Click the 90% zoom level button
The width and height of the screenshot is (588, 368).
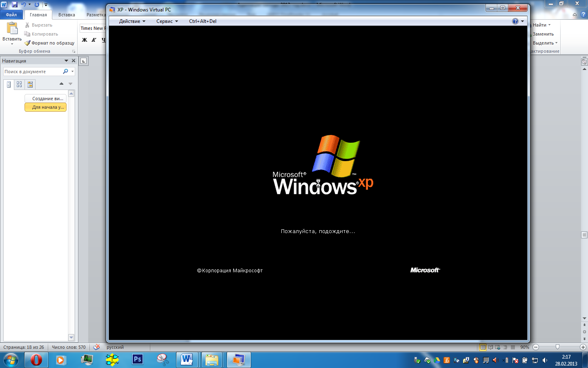(525, 347)
